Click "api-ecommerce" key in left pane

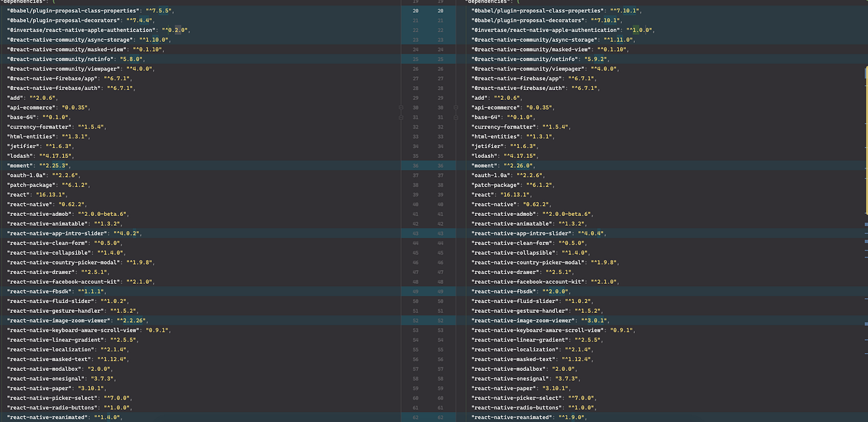pyautogui.click(x=31, y=107)
